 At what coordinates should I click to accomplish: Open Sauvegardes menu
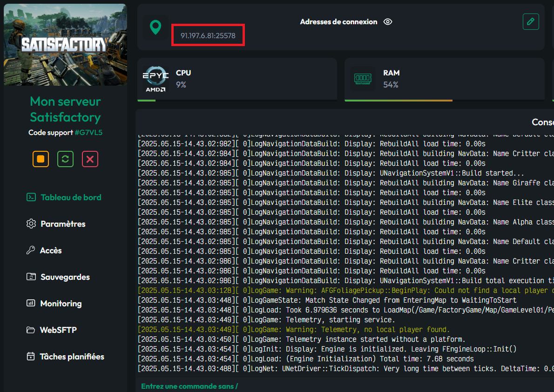[58, 277]
